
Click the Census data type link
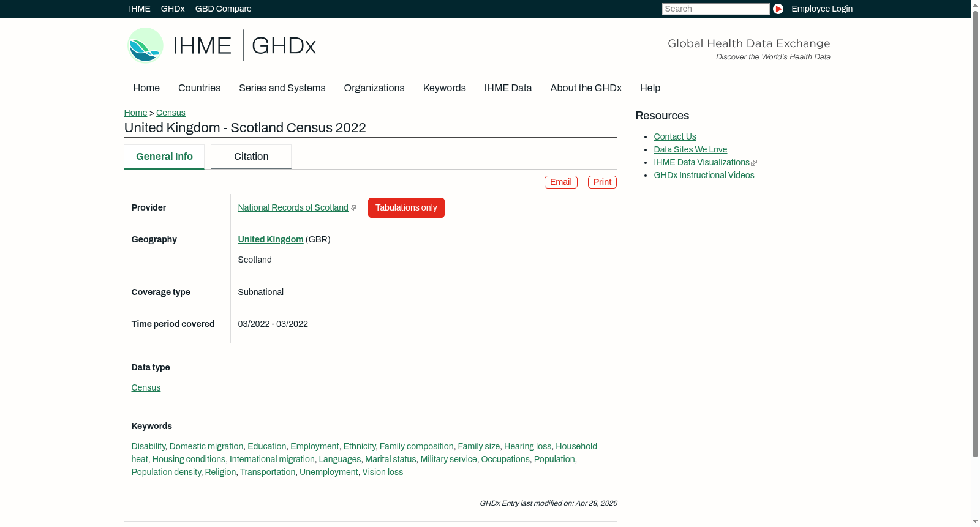pos(146,387)
